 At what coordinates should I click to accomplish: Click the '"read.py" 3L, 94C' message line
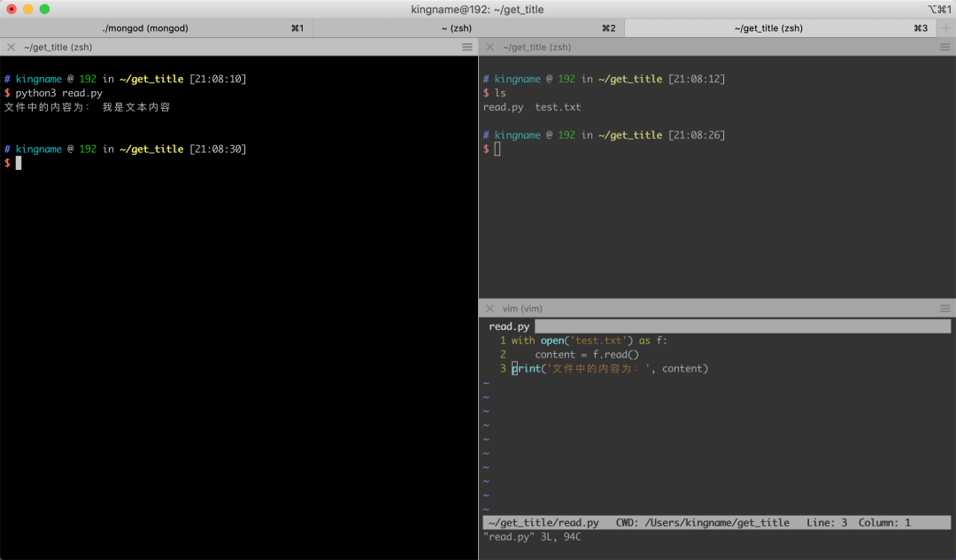[532, 537]
